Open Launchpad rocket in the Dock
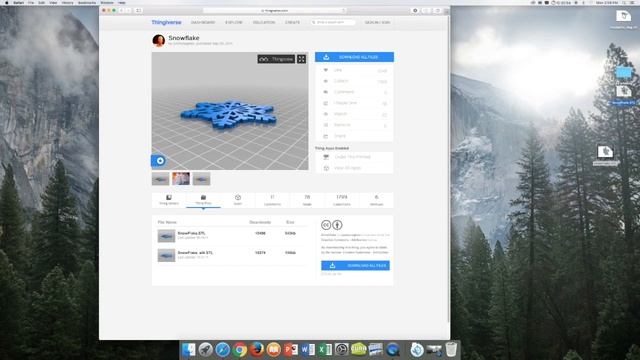Viewport: 640px width, 360px height. (x=206, y=350)
